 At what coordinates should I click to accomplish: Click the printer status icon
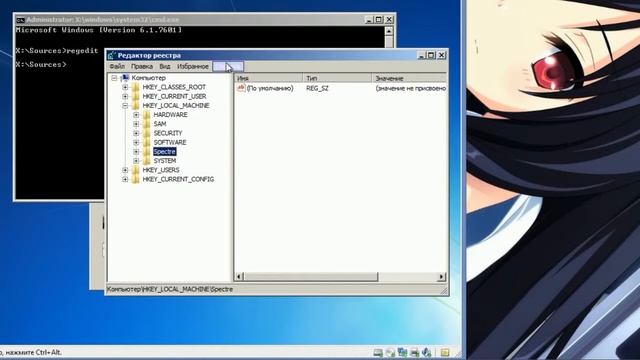[x=415, y=352]
